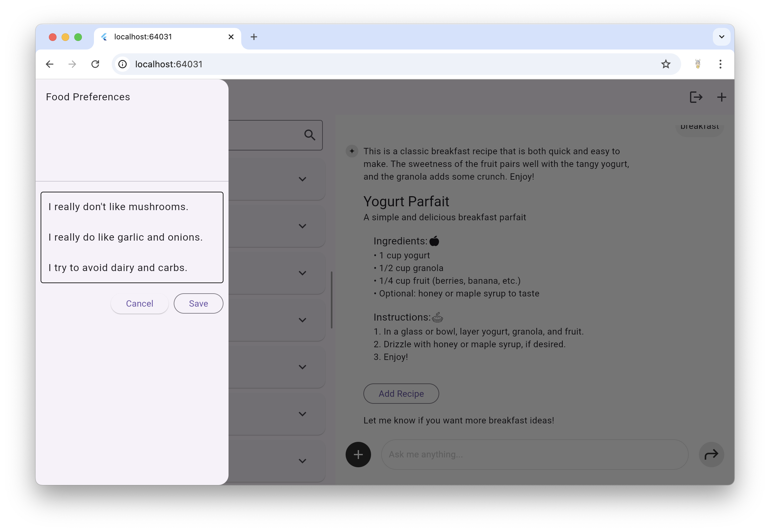Viewport: 770px width, 532px height.
Task: Click the send arrow button
Action: [711, 454]
